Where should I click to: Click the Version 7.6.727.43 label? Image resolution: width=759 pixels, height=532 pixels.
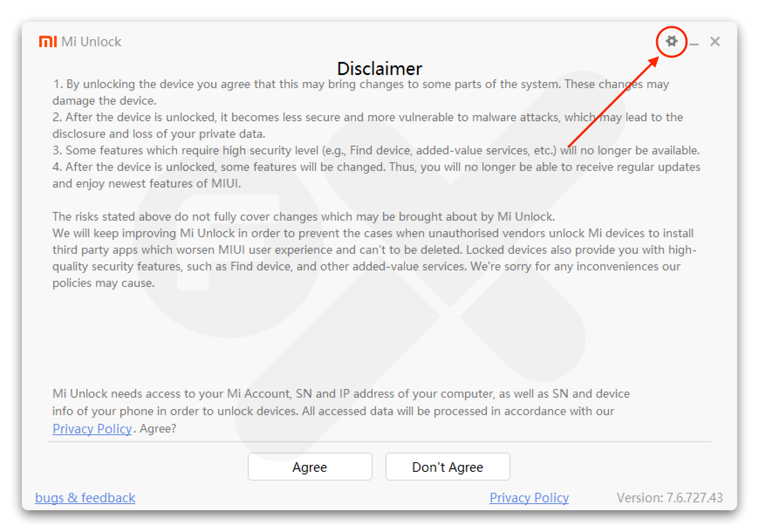(x=669, y=498)
